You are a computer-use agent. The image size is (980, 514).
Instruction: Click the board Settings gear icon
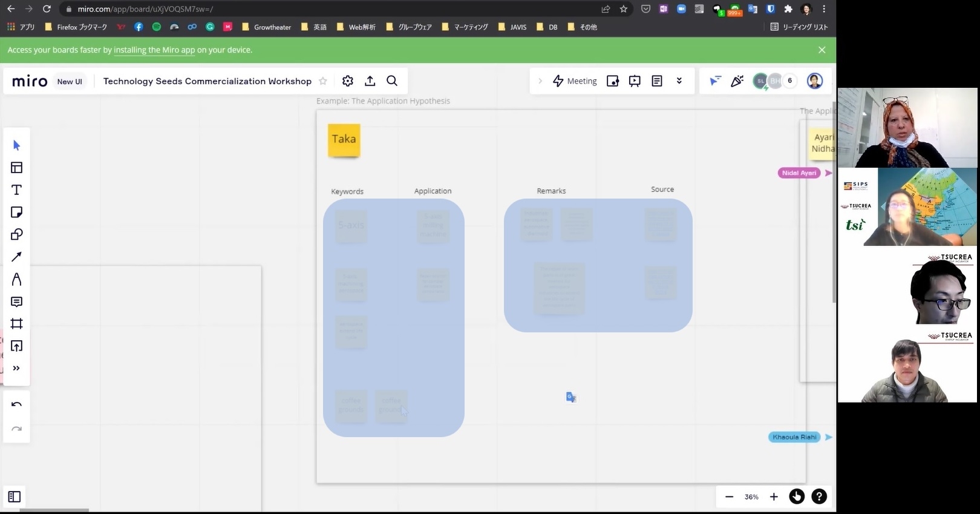click(x=347, y=81)
